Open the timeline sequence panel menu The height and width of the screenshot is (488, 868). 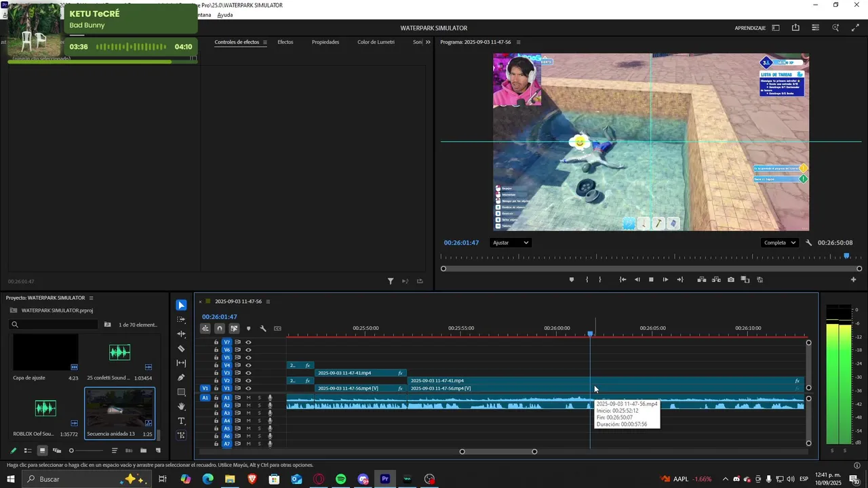point(268,302)
